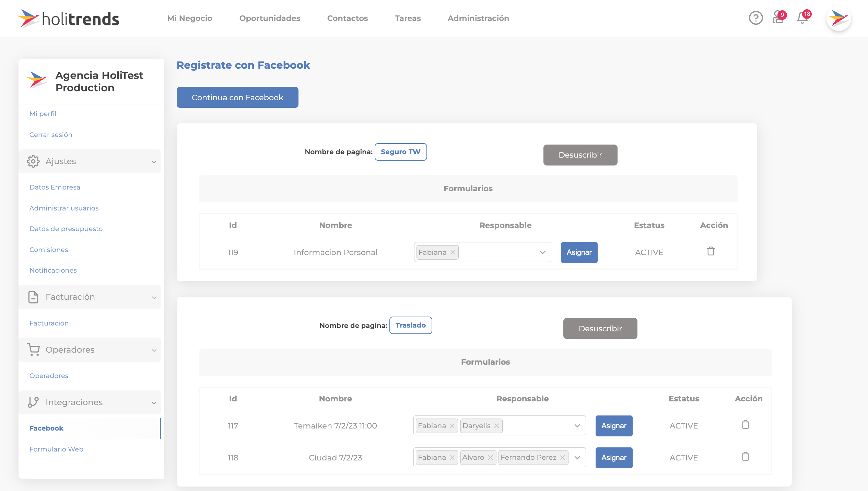Delete form 117 with trash icon
Viewport: 868px width, 491px height.
745,425
